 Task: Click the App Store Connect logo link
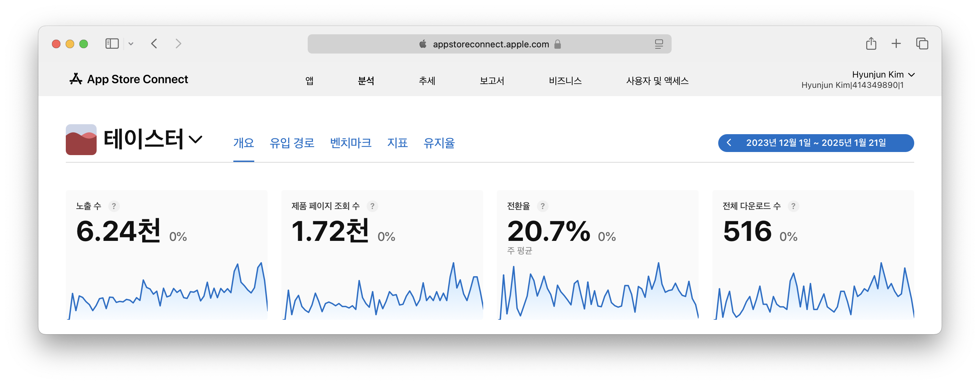pos(129,79)
